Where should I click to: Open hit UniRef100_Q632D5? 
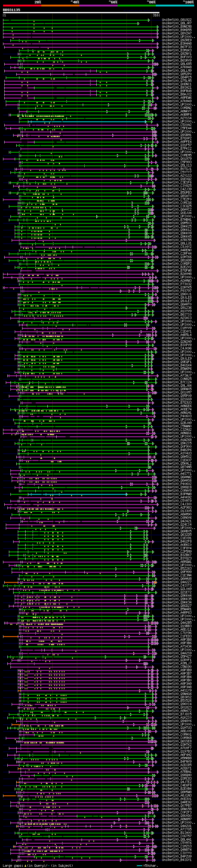177,535
